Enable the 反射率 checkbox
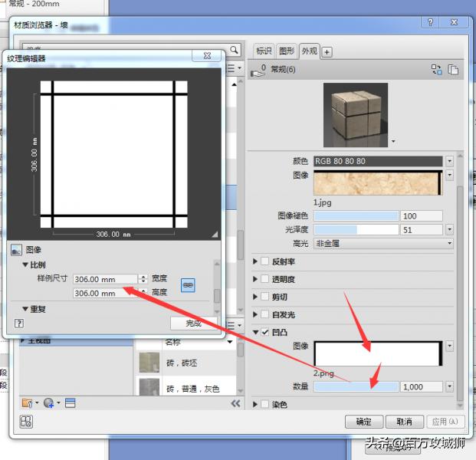Viewport: 476px width, 460px height. tap(264, 261)
